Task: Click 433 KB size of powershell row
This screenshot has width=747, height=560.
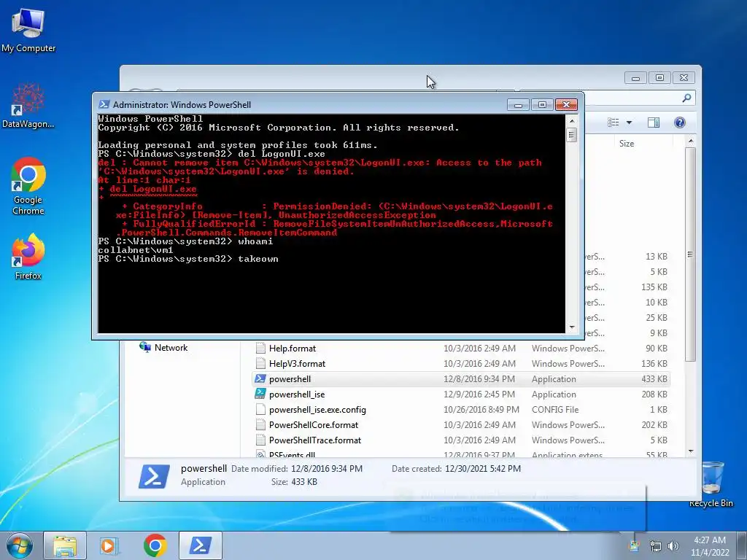Action: coord(654,379)
